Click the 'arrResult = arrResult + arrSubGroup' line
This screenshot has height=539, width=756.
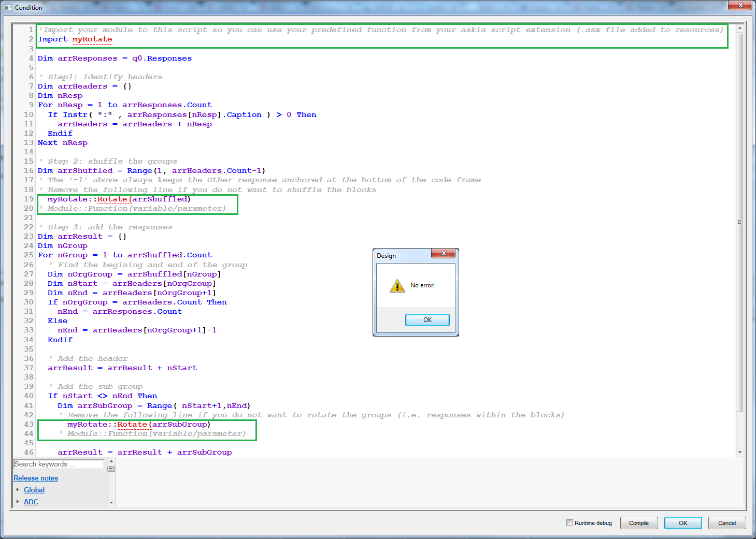pos(145,453)
